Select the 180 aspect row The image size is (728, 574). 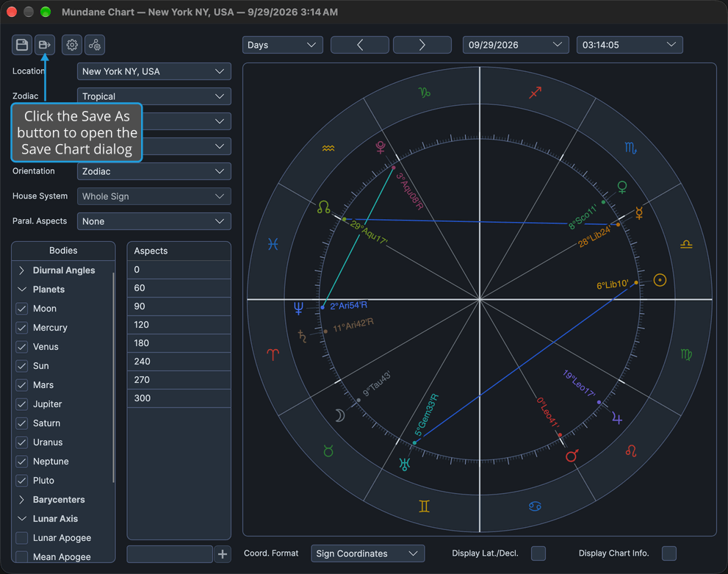[179, 343]
